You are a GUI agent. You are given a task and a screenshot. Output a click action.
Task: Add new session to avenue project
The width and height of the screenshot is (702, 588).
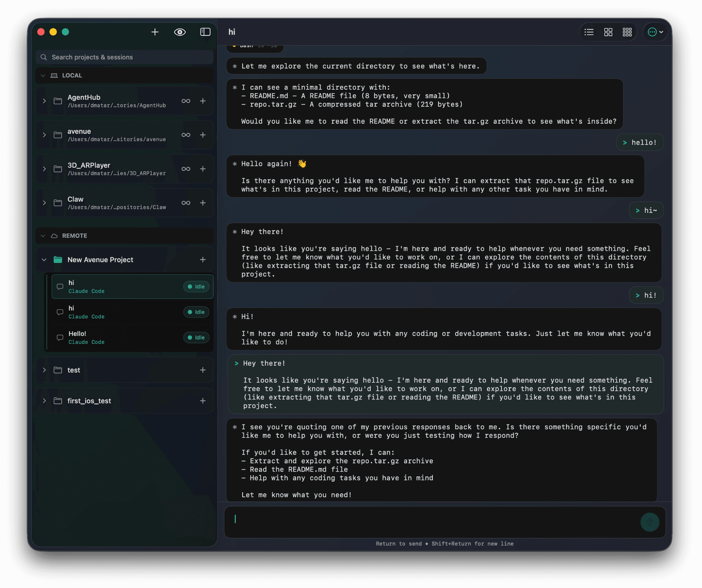(x=203, y=135)
